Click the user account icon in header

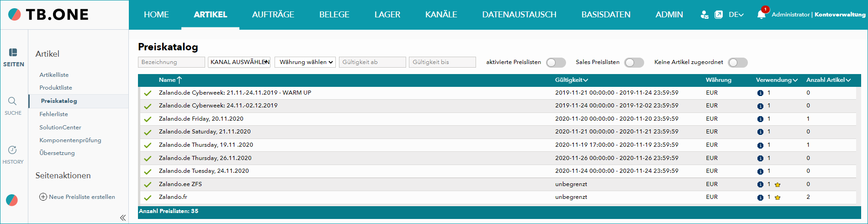[x=704, y=15]
